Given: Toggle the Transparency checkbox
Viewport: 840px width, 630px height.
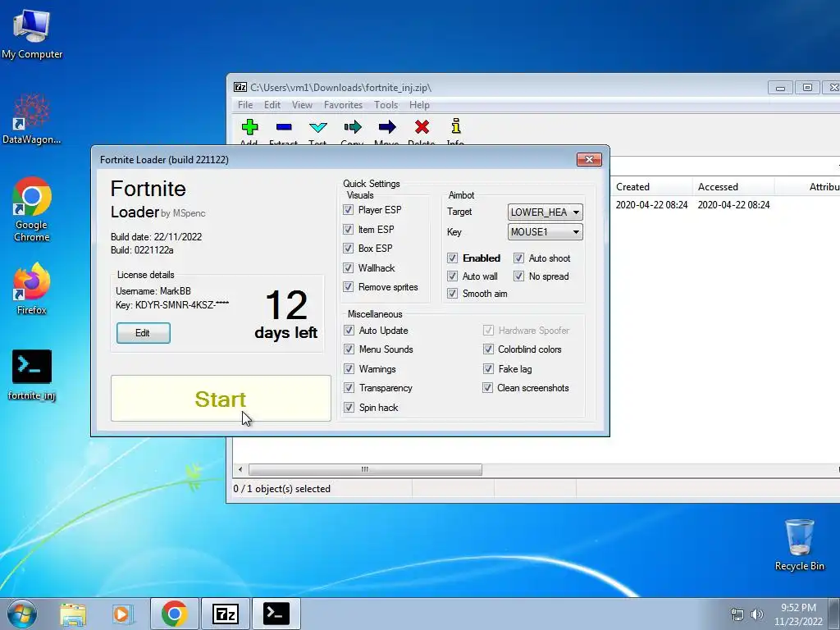Looking at the screenshot, I should tap(349, 387).
